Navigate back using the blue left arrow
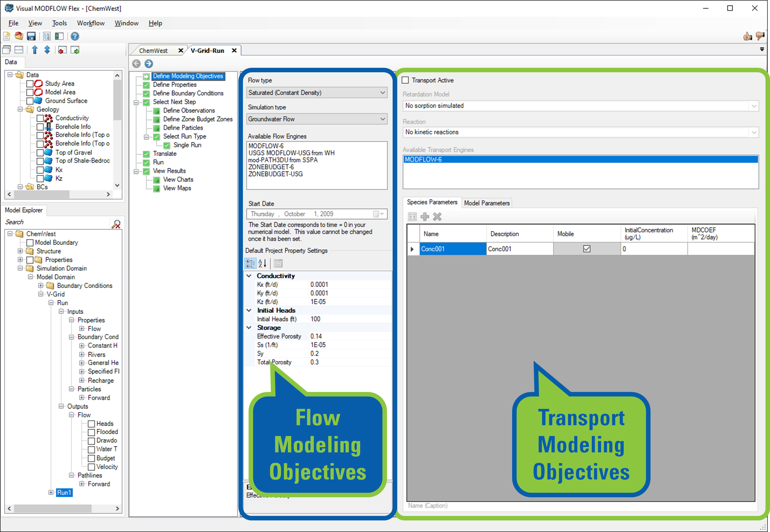The width and height of the screenshot is (770, 532). tap(136, 64)
